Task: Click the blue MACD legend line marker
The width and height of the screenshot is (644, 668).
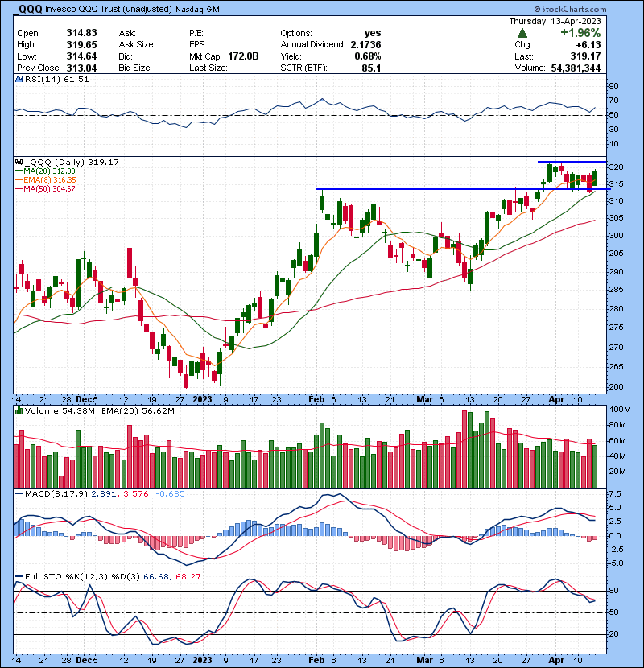Action: (19, 494)
